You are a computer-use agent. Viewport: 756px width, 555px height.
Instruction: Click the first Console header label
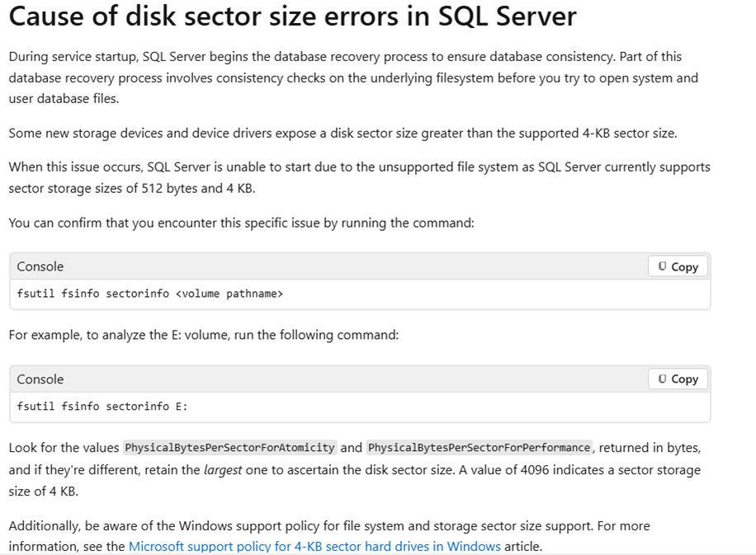[x=40, y=266]
